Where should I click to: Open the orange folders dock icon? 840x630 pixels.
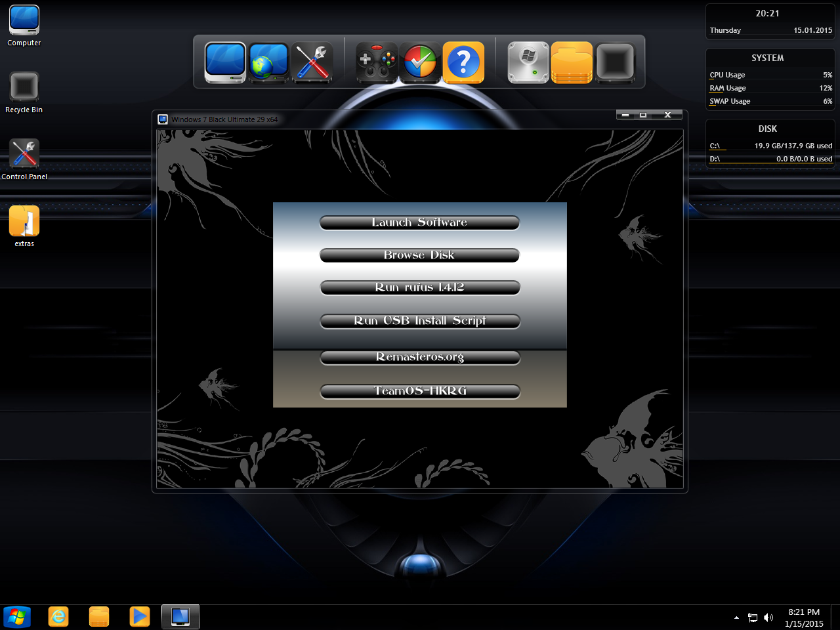572,62
